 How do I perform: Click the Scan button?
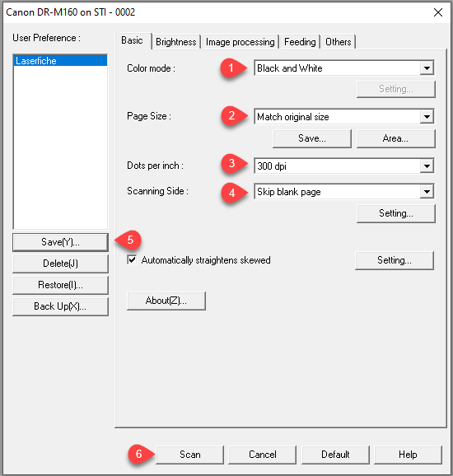189,455
